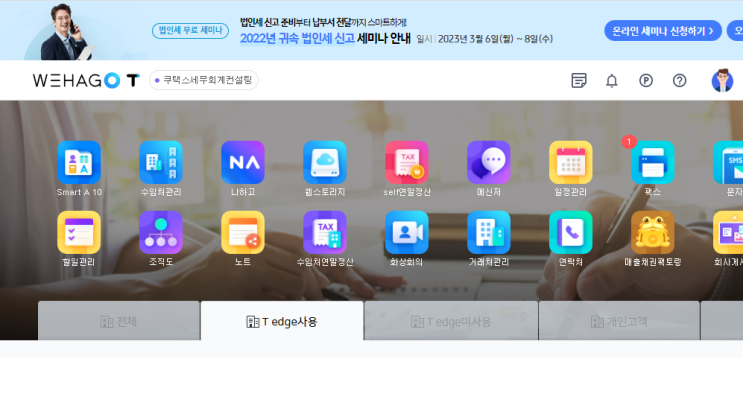Launch the 메신저 chat app
Screen dimensions: 743x414
(489, 162)
